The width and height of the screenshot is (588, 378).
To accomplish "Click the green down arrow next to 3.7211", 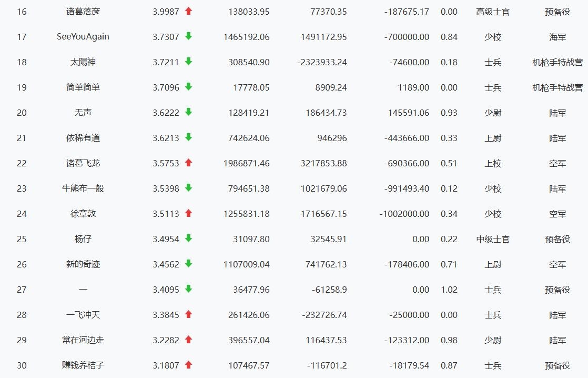I will (188, 62).
